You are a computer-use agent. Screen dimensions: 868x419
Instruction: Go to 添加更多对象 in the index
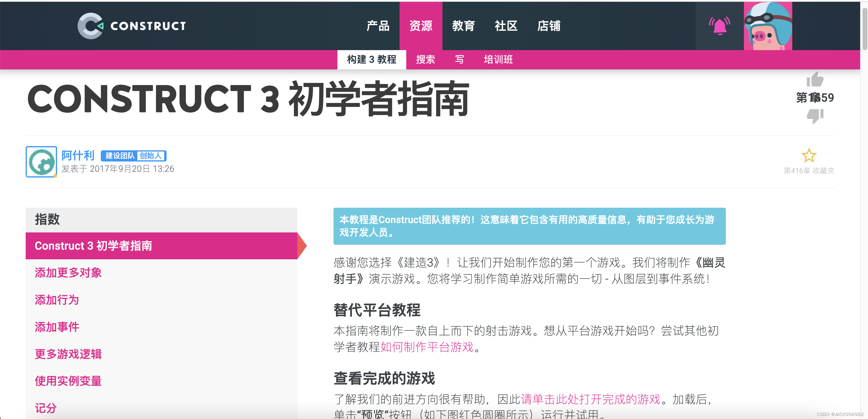click(68, 273)
